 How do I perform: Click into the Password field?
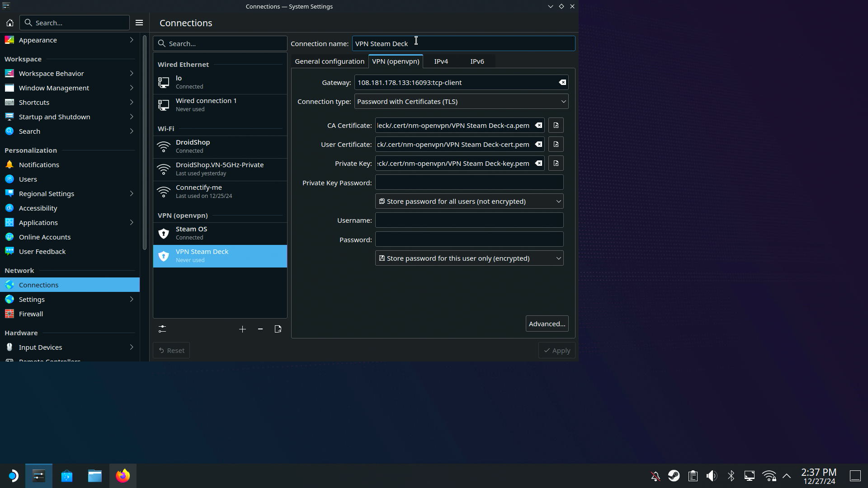click(x=469, y=239)
